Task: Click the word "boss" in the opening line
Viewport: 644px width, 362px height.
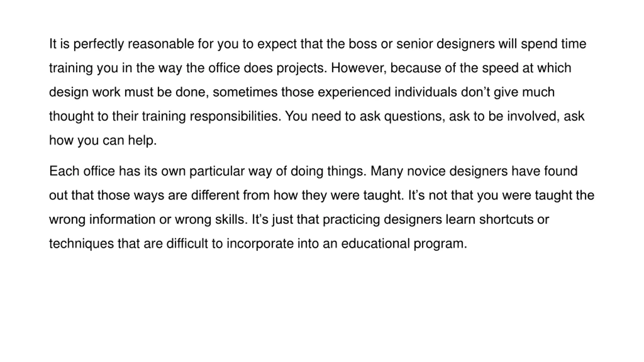Action: (x=363, y=44)
